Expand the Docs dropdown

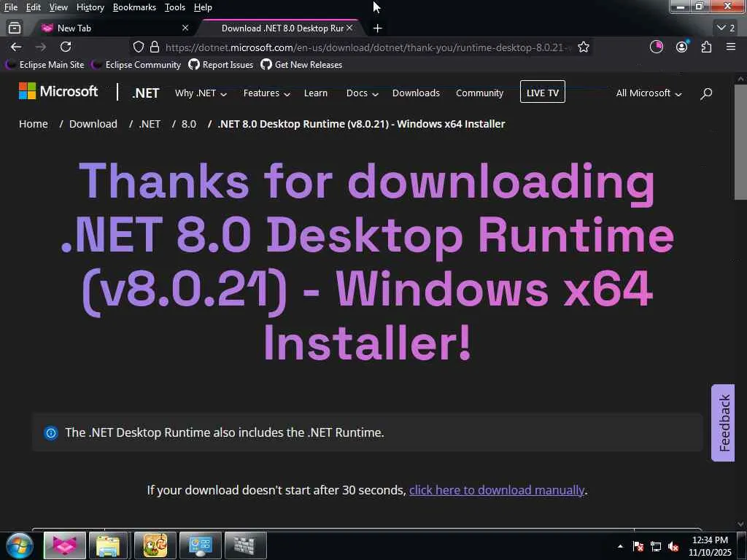(362, 93)
